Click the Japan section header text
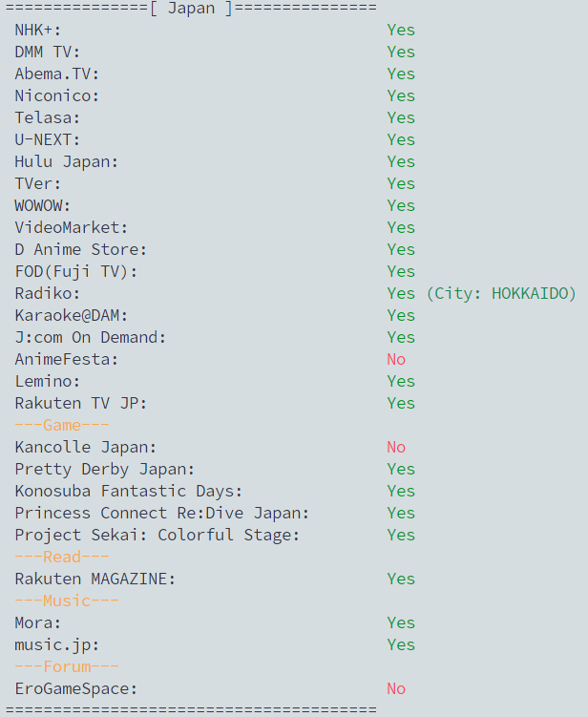The width and height of the screenshot is (588, 717). pos(191,9)
